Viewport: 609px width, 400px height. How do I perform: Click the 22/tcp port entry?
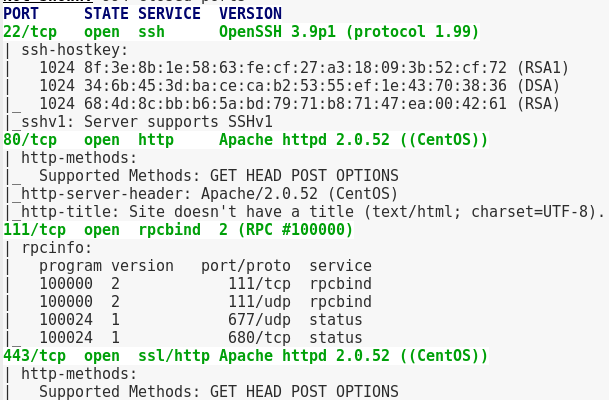point(30,32)
